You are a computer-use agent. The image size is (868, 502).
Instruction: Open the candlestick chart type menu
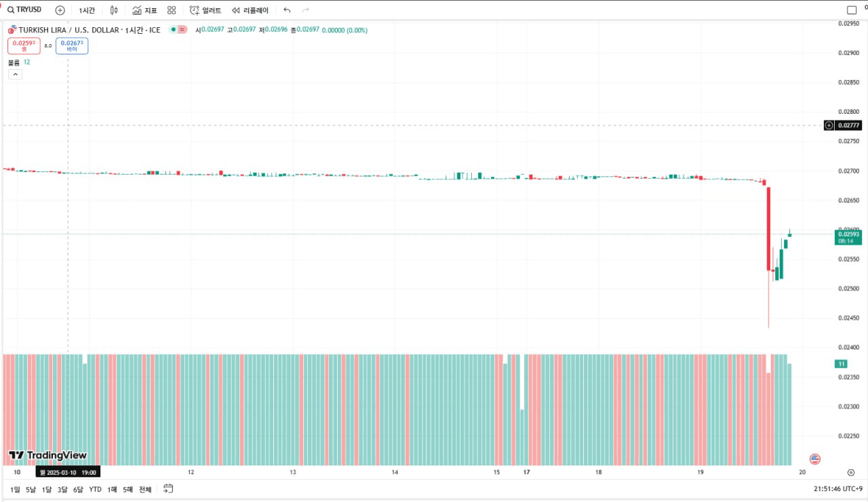114,10
